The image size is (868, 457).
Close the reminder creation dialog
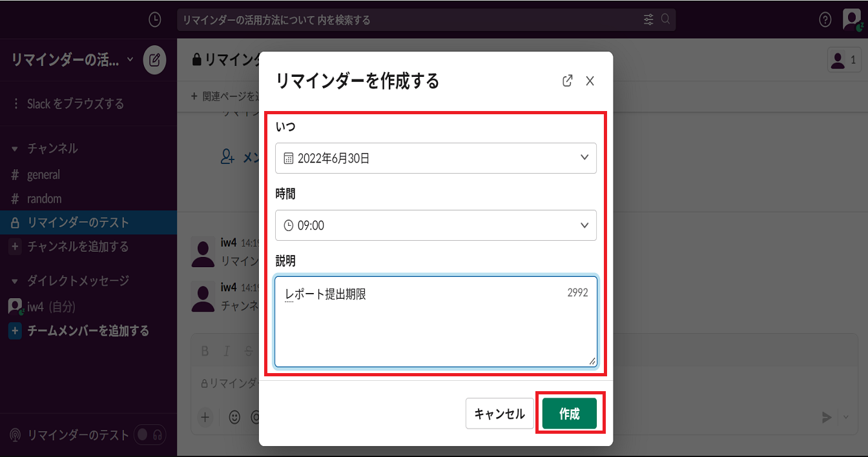(590, 81)
